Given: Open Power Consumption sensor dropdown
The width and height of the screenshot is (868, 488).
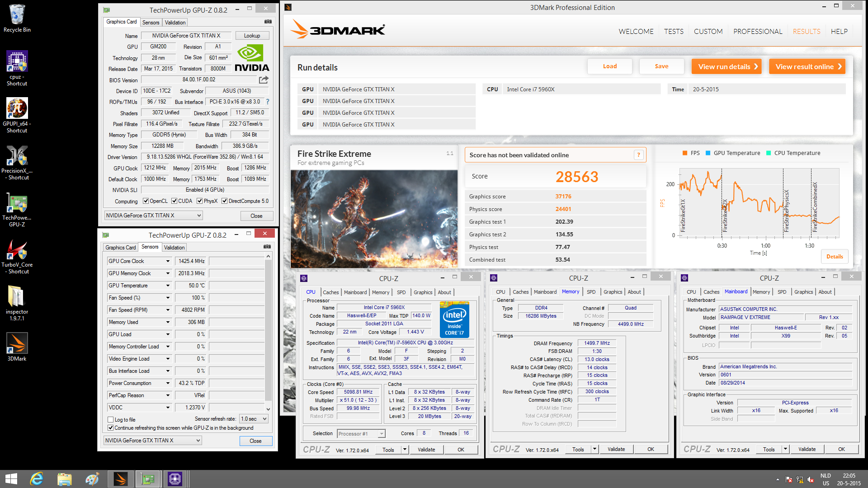Looking at the screenshot, I should click(168, 383).
